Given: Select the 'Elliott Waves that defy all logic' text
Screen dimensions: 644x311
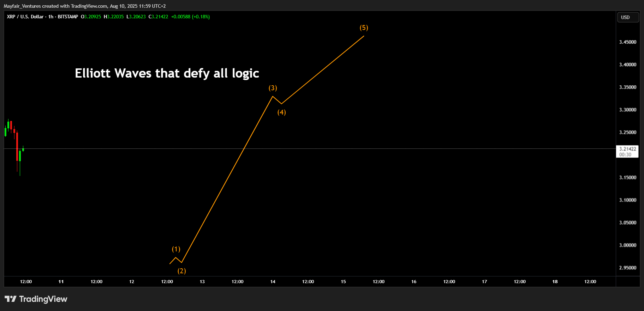Looking at the screenshot, I should 167,73.
